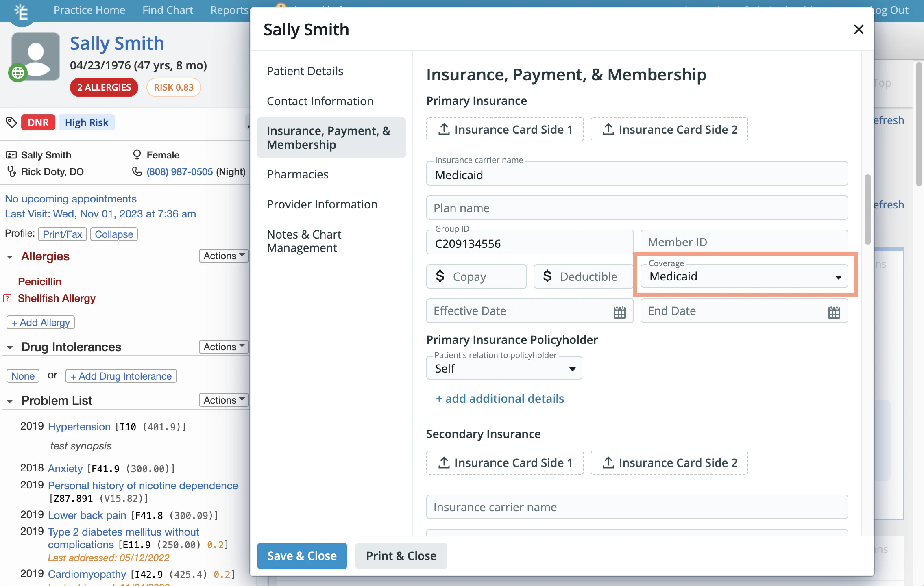Open Contact Information section

320,101
